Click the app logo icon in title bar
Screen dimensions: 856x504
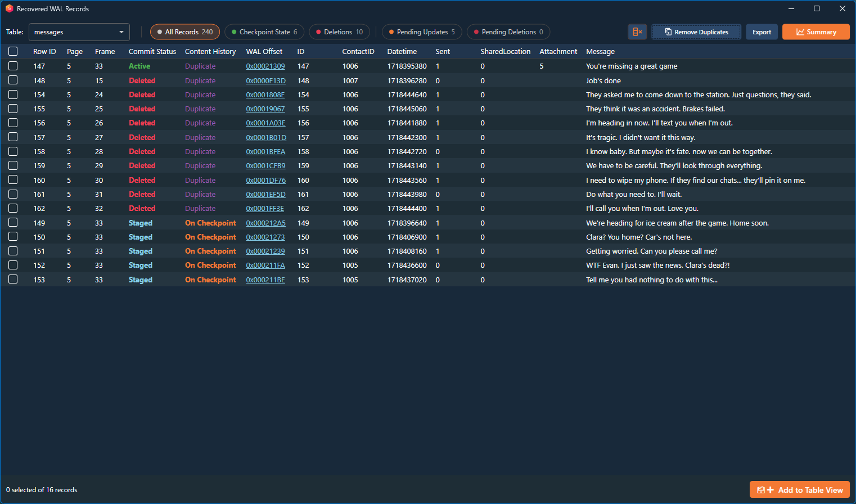9,8
